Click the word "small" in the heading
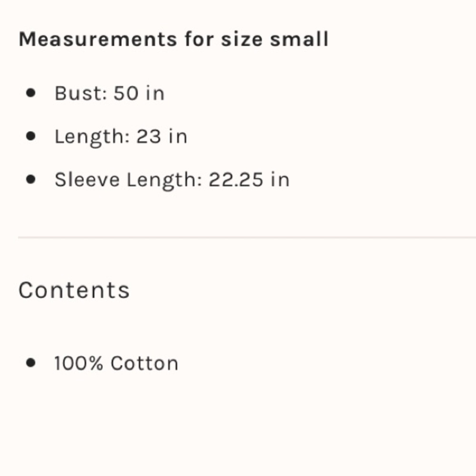The image size is (476, 476). (299, 39)
